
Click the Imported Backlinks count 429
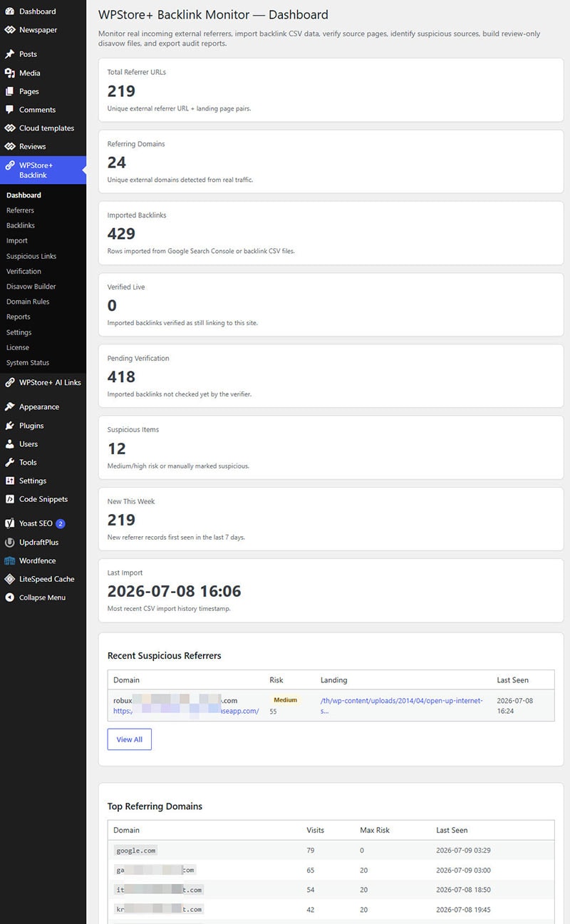pyautogui.click(x=121, y=234)
